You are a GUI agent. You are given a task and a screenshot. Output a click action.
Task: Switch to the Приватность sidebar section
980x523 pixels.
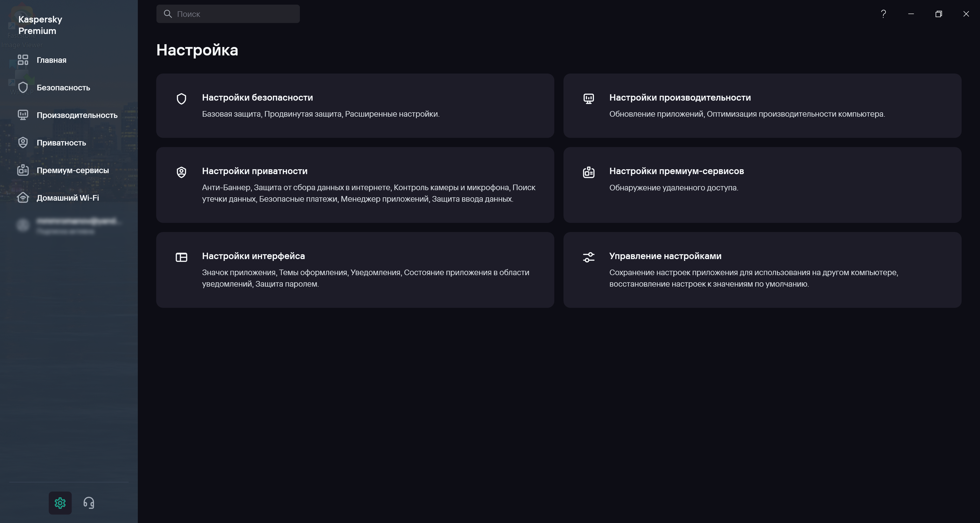(61, 143)
